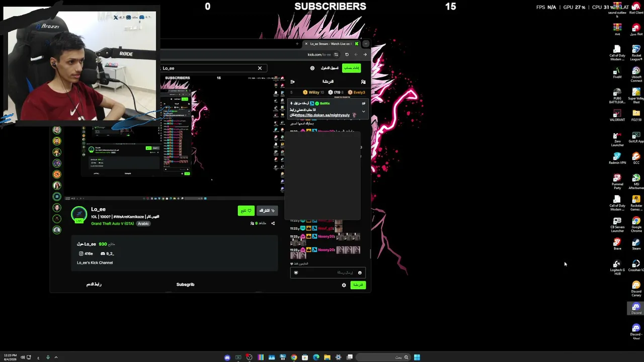Open the tip.dokan.sa/mightysuly link
The width and height of the screenshot is (644, 362).
tap(323, 115)
